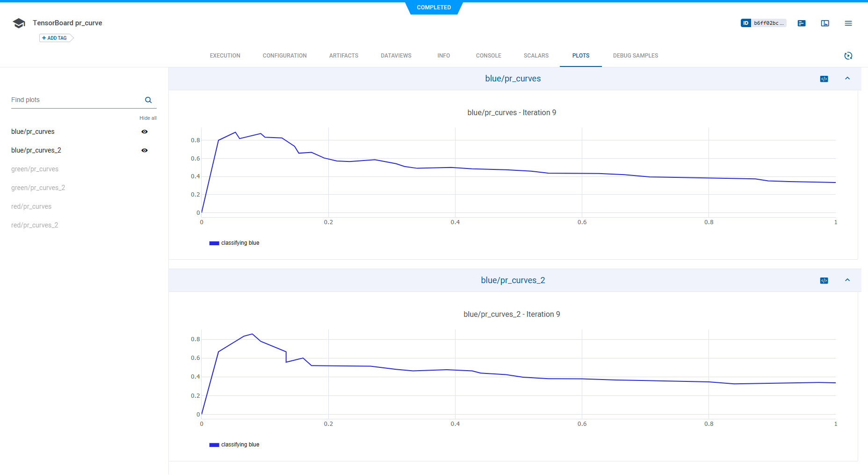The width and height of the screenshot is (868, 475).
Task: Collapse the blue/pr_curves_2 section
Action: tap(847, 280)
